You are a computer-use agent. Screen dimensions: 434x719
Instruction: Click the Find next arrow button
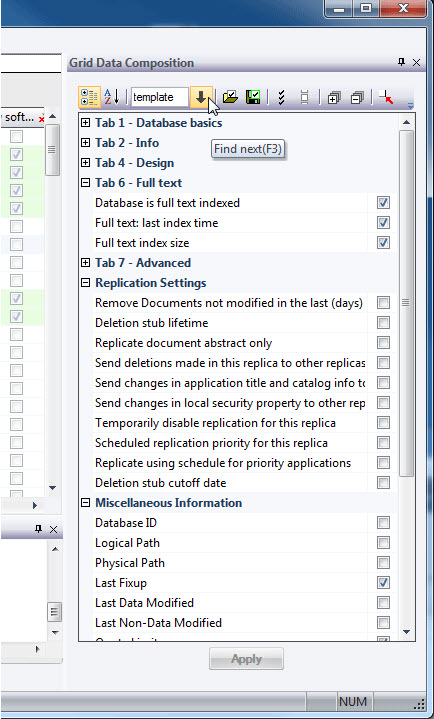[201, 97]
